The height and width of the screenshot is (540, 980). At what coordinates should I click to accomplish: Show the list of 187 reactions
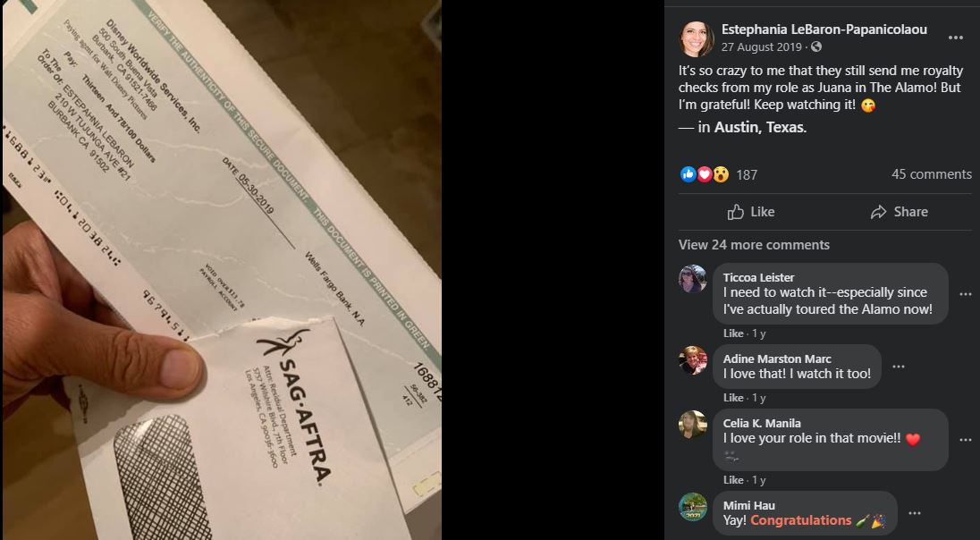click(x=747, y=175)
